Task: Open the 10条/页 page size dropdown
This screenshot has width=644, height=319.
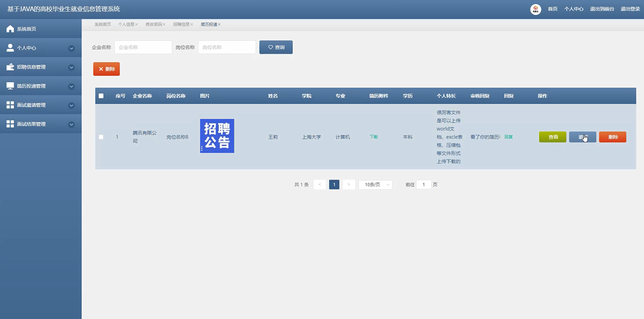Action: pos(375,185)
